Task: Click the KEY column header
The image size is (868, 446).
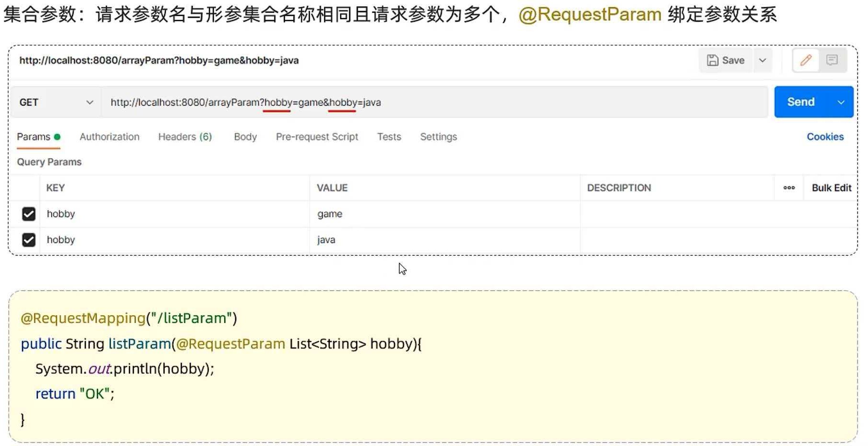Action: 55,188
